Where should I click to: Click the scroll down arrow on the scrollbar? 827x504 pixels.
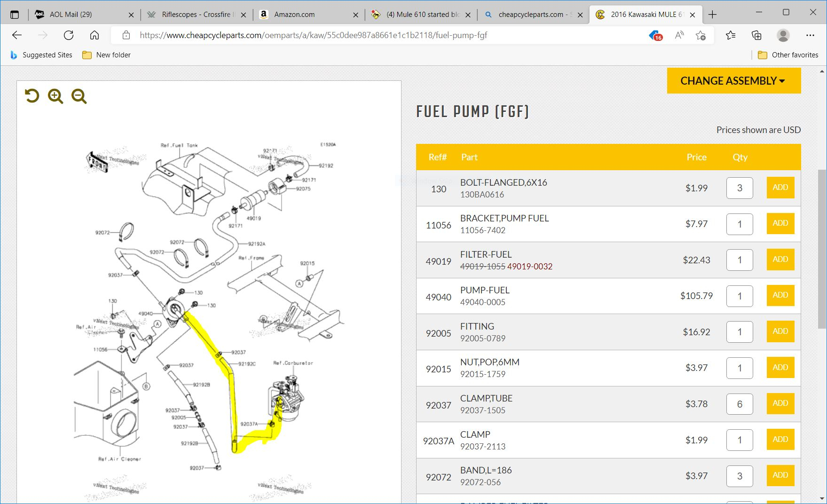822,499
